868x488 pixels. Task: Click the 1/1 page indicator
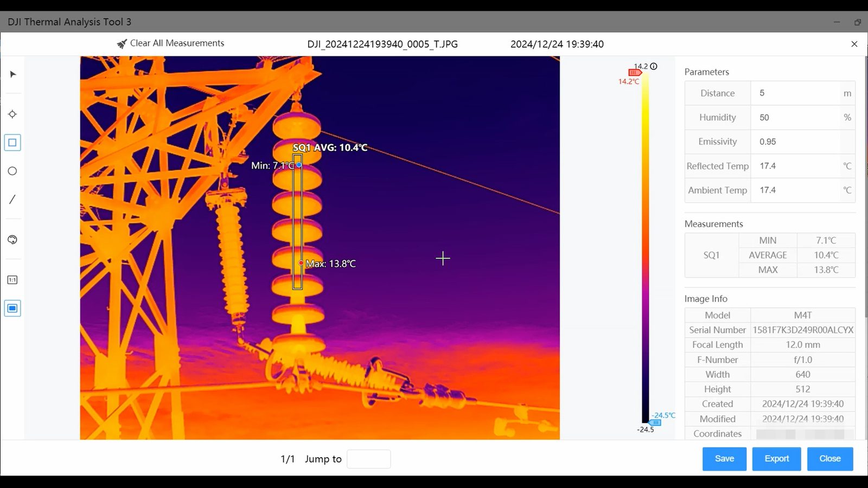[x=288, y=459]
